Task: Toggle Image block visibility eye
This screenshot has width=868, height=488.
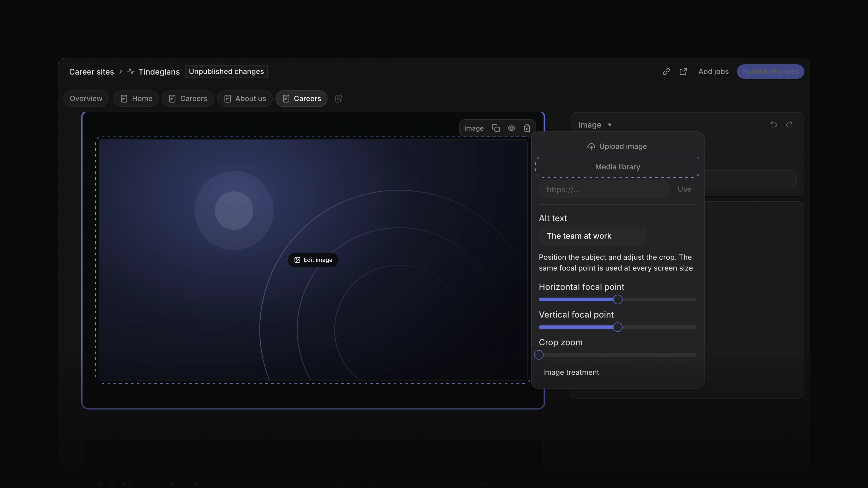Action: tap(512, 128)
